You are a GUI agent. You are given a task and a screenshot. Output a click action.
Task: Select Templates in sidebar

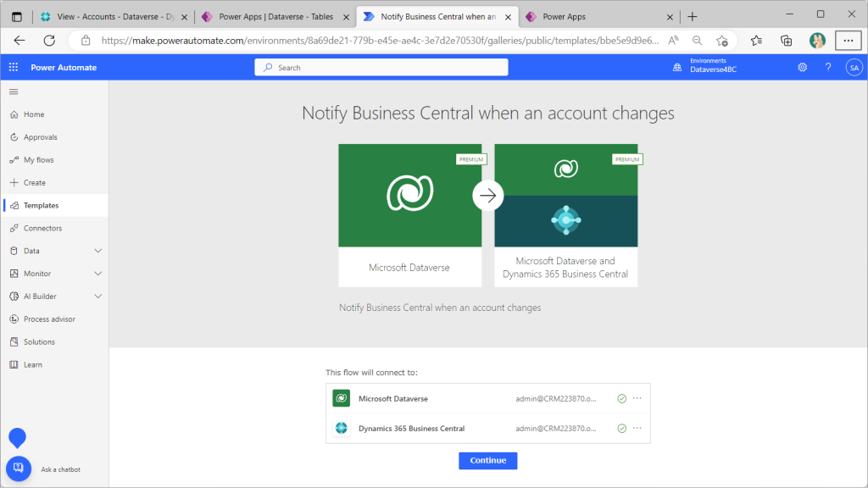(x=54, y=205)
